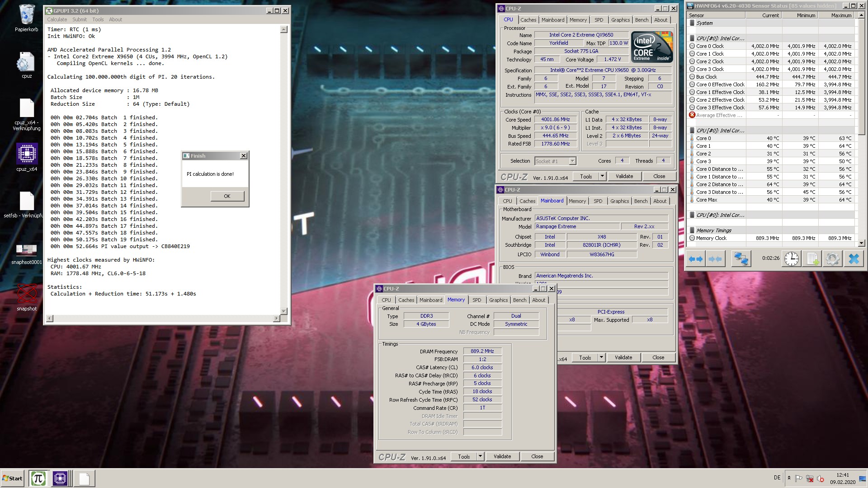
Task: Show hidden tray icons chevron
Action: click(789, 478)
